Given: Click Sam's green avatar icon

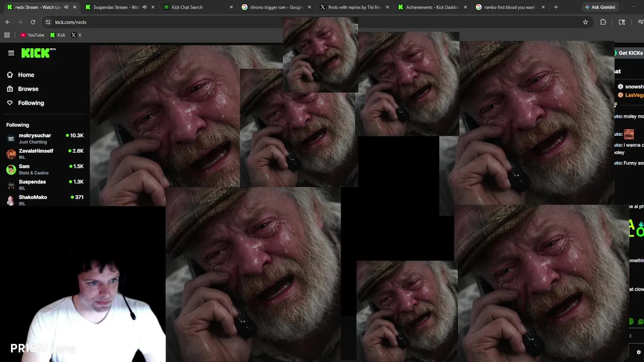Looking at the screenshot, I should coord(11,169).
